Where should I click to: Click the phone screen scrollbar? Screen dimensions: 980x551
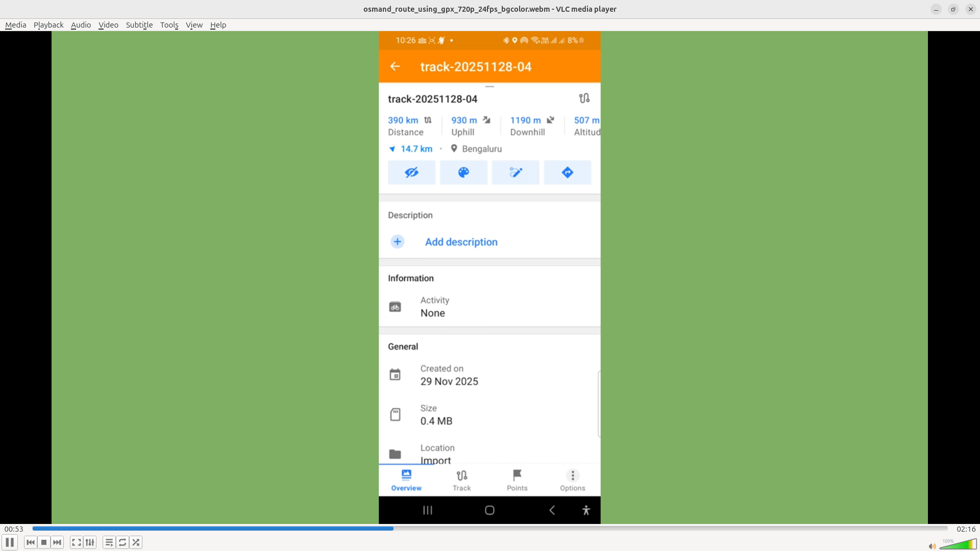pos(599,404)
